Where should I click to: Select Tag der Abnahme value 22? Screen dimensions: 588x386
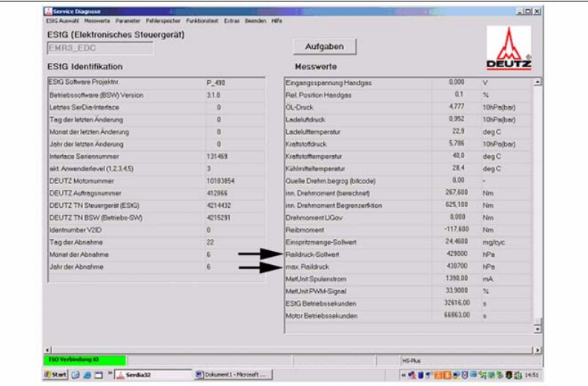click(x=210, y=242)
